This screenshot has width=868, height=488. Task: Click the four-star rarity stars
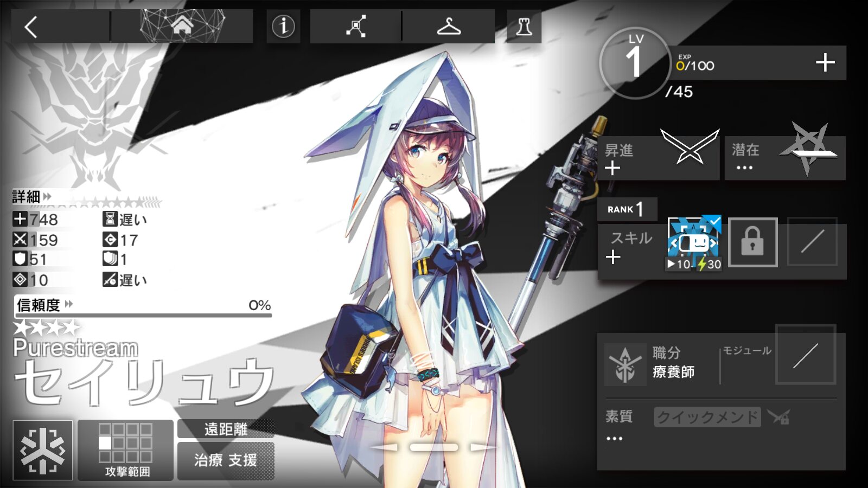pyautogui.click(x=47, y=328)
